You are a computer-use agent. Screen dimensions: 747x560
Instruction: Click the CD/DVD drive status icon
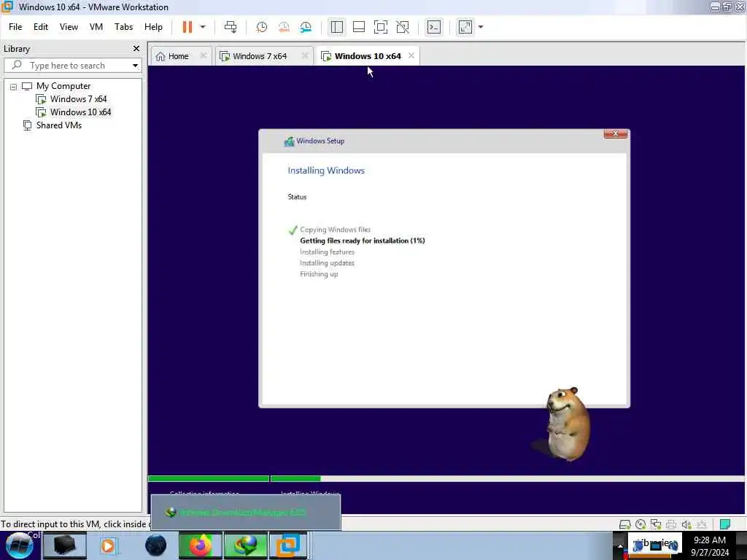click(x=640, y=524)
